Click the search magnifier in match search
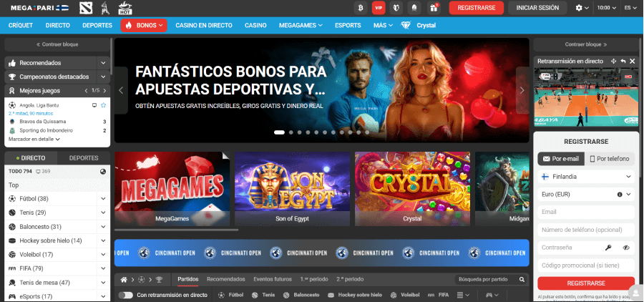Screen dimensions: 644x302 [x=522, y=279]
